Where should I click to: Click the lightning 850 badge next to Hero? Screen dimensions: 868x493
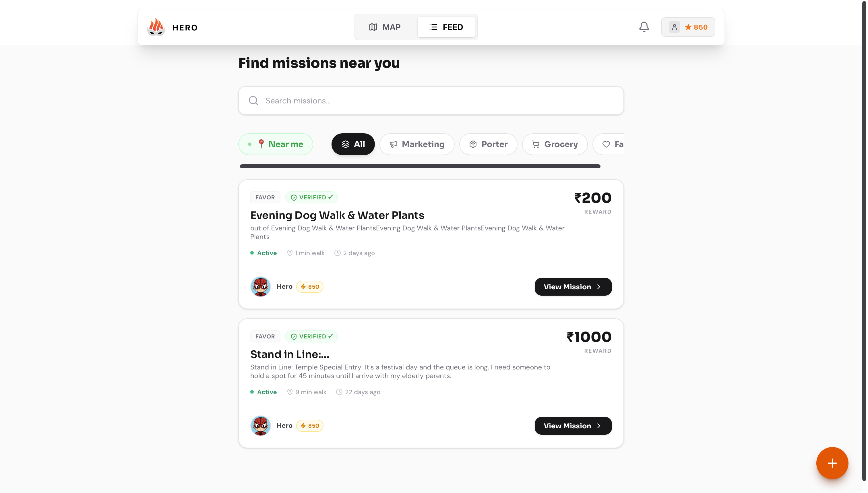[x=309, y=286]
